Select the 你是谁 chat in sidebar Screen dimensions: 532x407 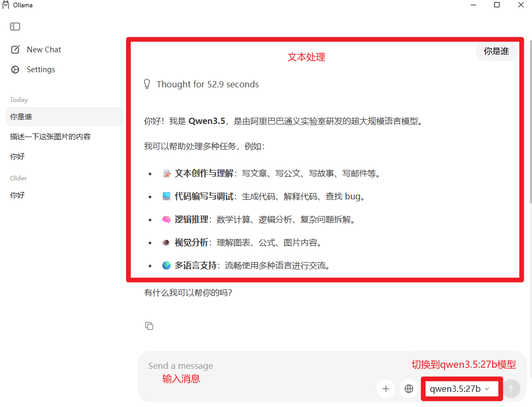tap(64, 117)
